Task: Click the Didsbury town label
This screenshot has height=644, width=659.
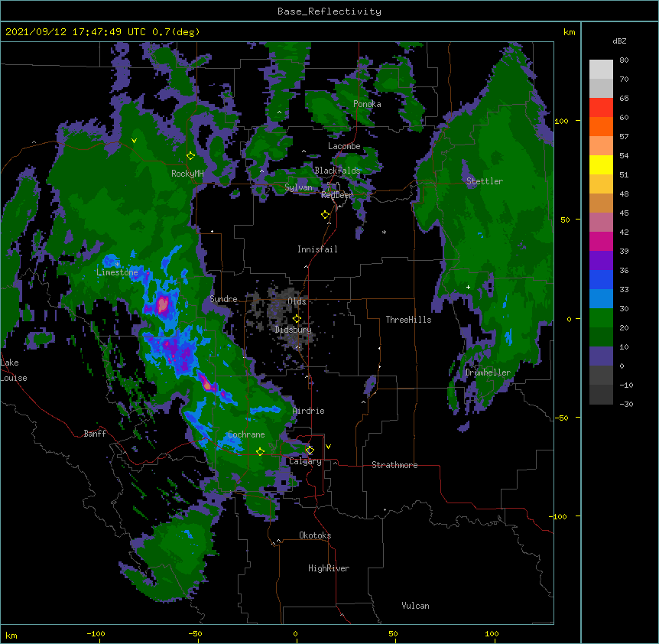Action: tap(294, 330)
